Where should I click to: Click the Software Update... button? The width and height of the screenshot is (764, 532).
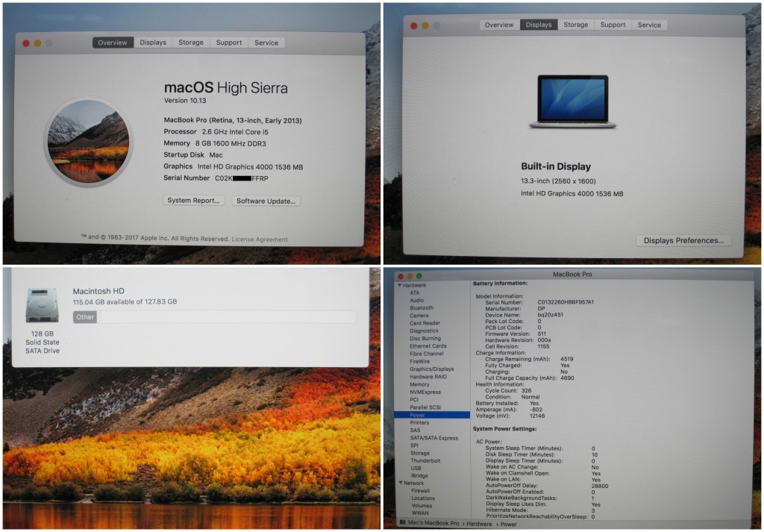pos(266,201)
